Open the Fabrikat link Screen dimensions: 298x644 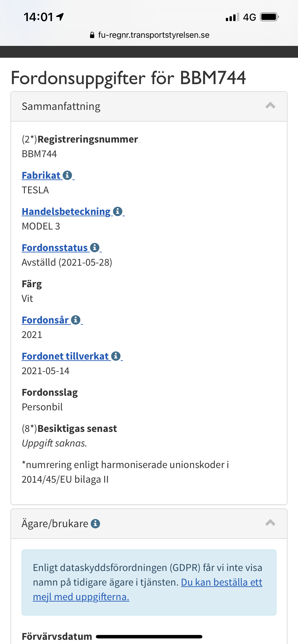pyautogui.click(x=41, y=175)
